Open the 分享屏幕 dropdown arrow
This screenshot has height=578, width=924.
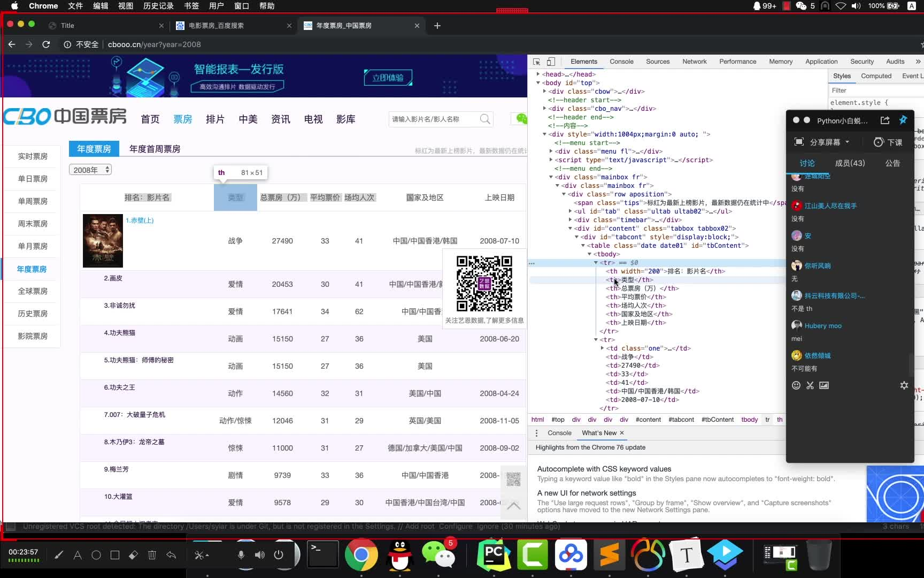tap(847, 142)
